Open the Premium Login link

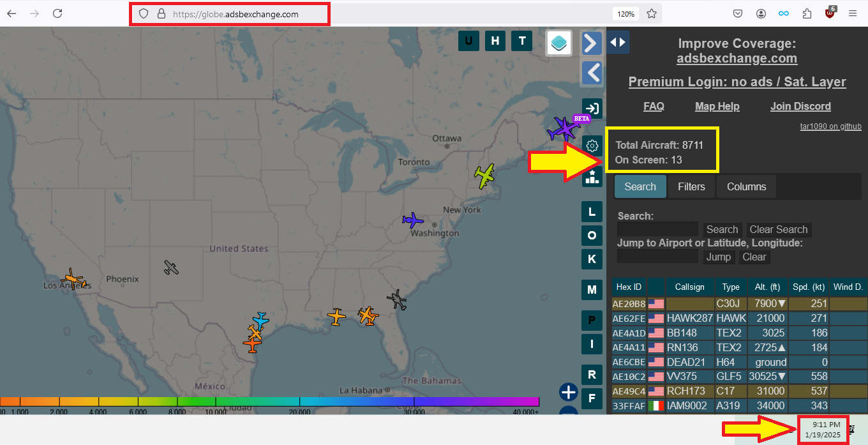point(737,82)
